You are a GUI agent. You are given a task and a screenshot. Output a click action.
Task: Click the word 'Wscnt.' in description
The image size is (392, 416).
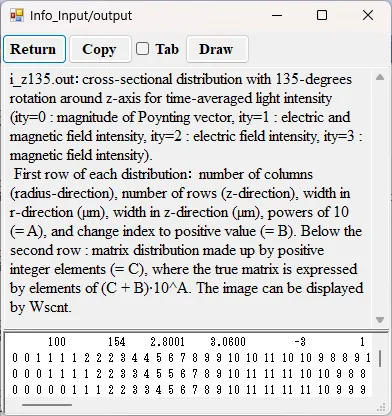[50, 307]
